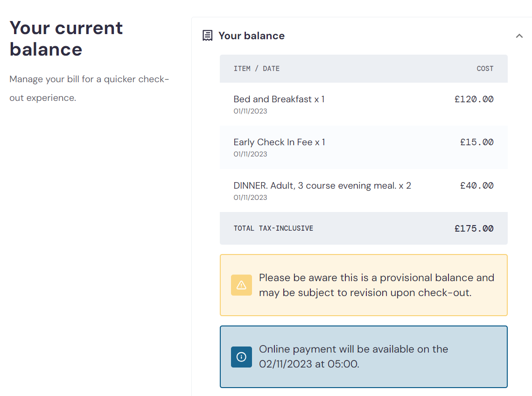Screen dimensions: 532x396
Task: Click the DINNER 3 course evening meal item
Action: click(x=322, y=185)
